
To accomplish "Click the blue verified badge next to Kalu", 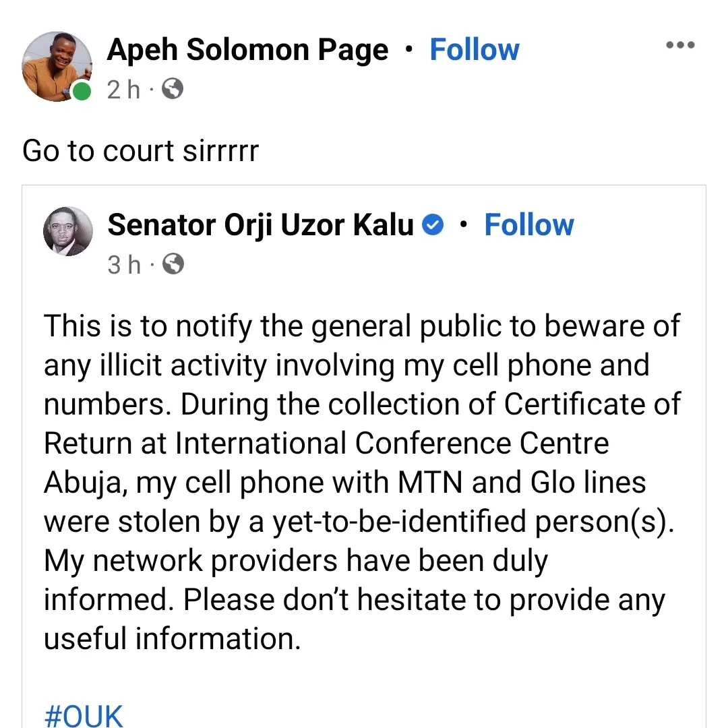I will pyautogui.click(x=433, y=225).
